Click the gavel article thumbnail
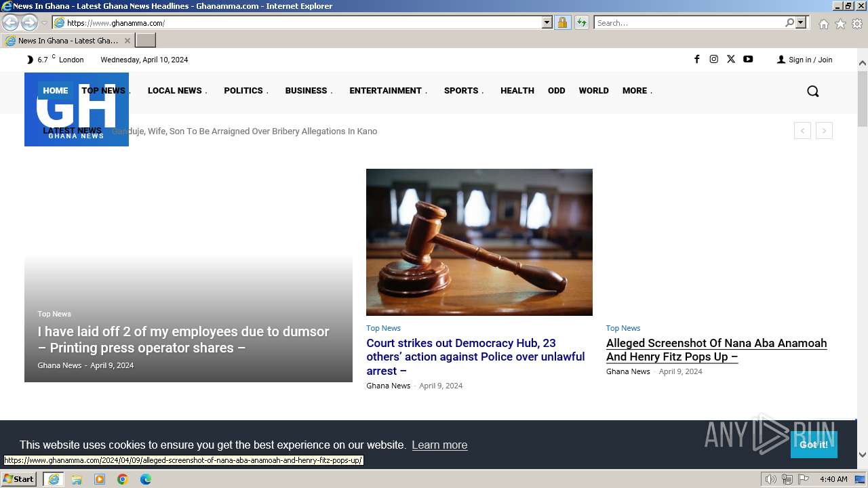The width and height of the screenshot is (868, 488). (479, 242)
